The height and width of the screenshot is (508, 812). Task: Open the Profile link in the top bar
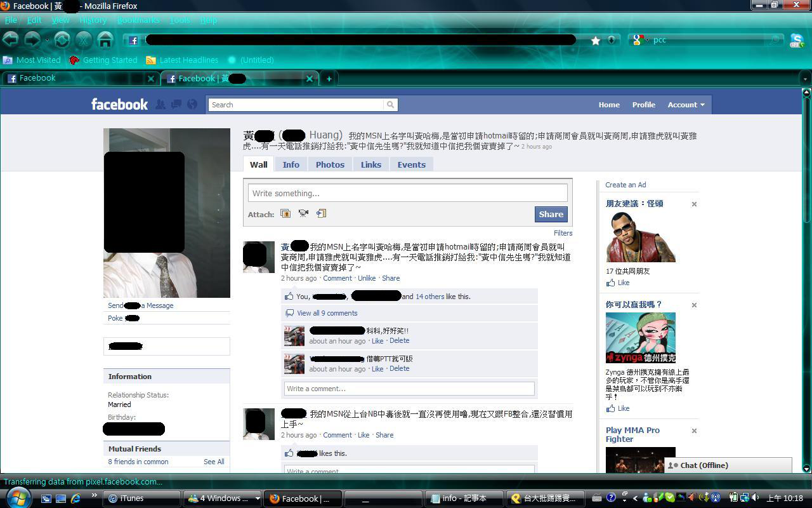point(643,105)
